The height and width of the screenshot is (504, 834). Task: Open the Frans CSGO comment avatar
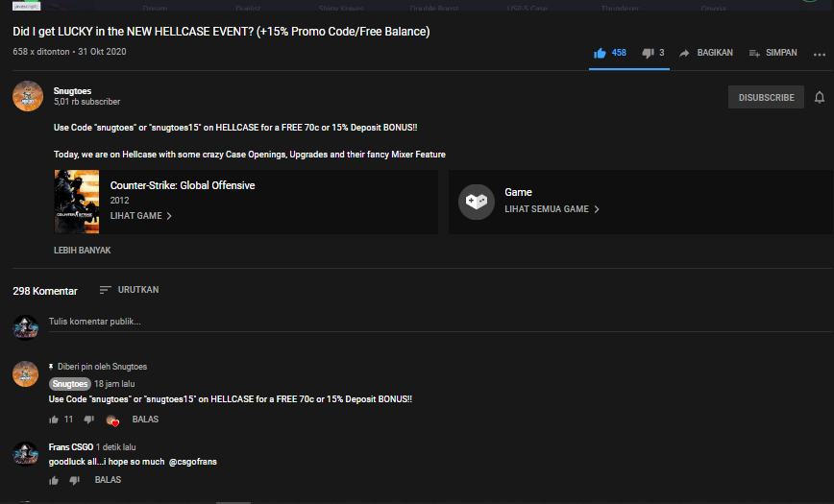coord(26,454)
